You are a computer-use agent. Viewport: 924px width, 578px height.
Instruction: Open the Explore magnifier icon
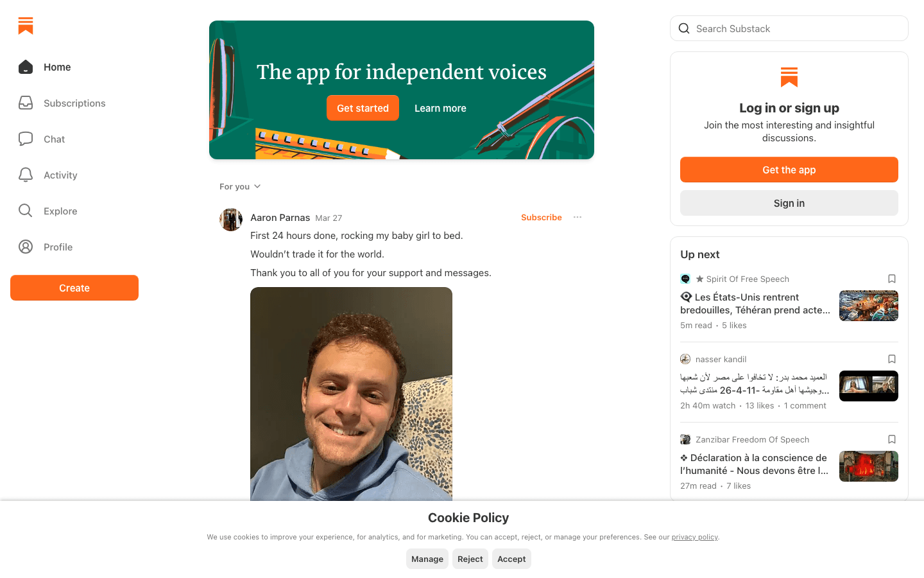26,211
